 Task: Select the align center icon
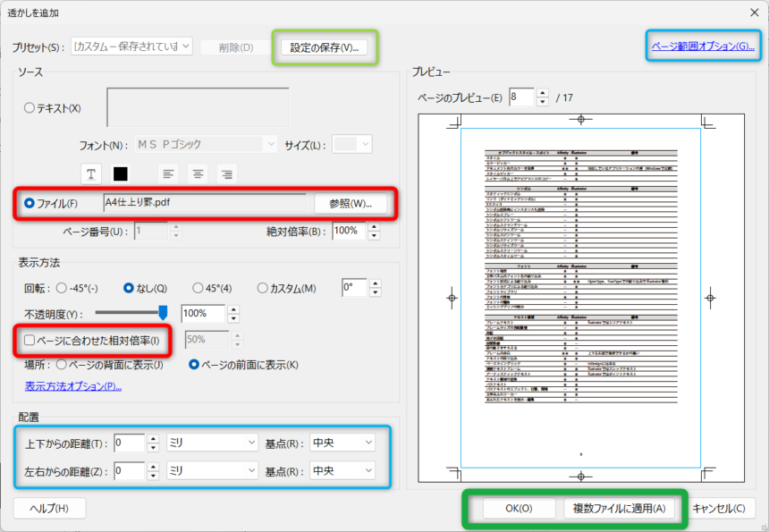coord(198,173)
